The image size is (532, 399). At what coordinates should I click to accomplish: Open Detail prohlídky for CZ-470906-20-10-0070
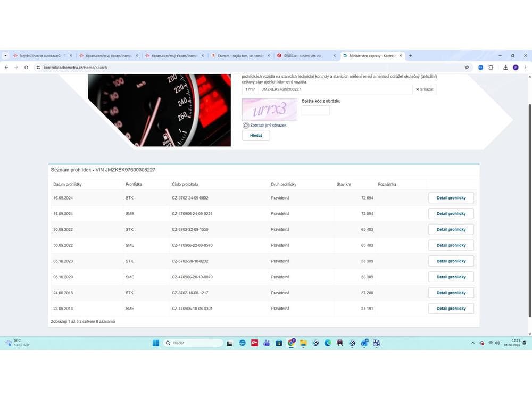click(x=451, y=277)
